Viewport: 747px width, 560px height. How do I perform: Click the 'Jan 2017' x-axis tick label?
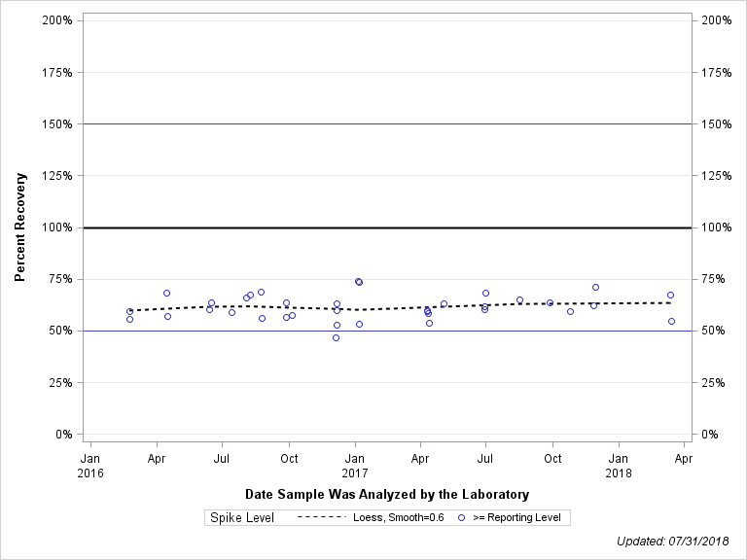tap(355, 466)
